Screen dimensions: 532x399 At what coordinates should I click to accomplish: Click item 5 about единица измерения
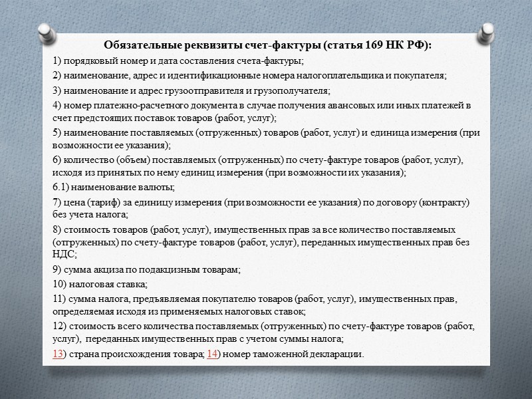[266, 139]
